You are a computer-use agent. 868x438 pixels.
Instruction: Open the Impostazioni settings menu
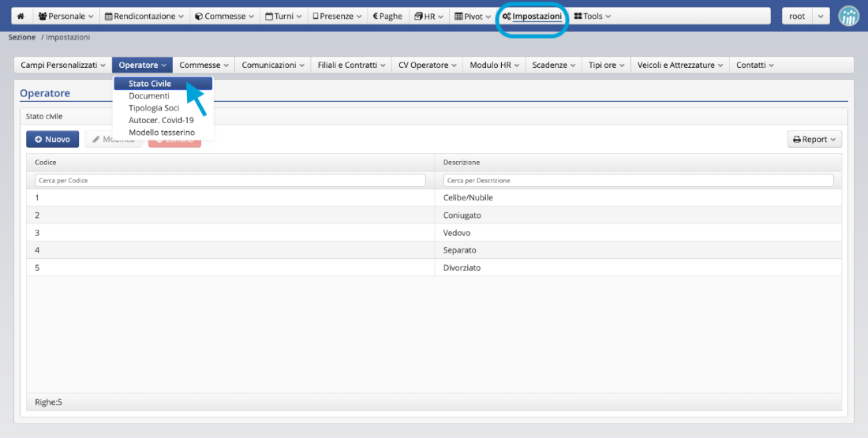tap(532, 16)
